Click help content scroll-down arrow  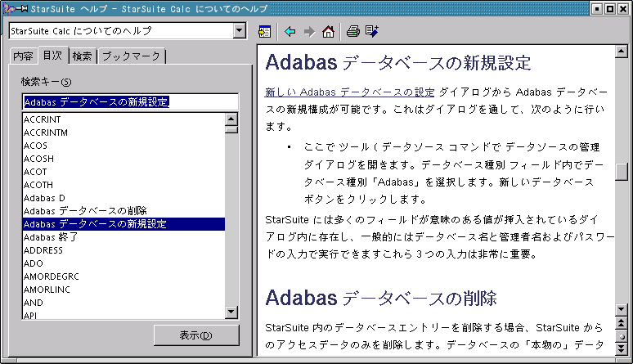621,310
